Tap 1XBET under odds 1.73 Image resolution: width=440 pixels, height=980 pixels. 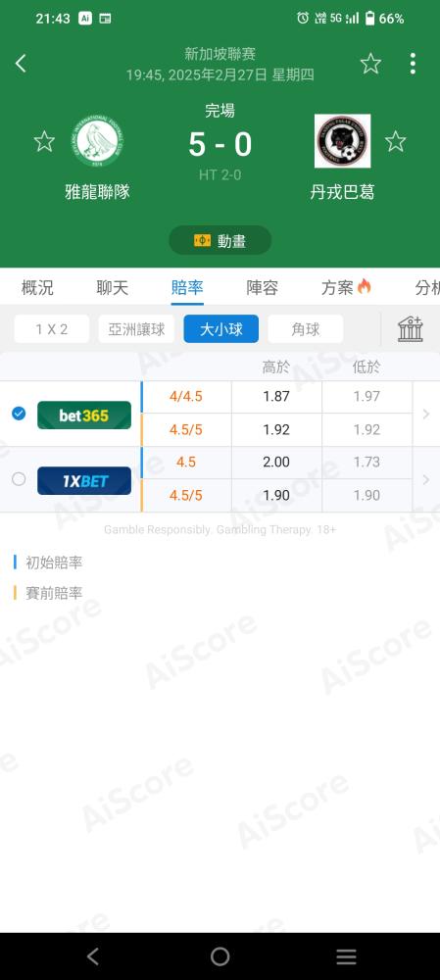[x=367, y=462]
